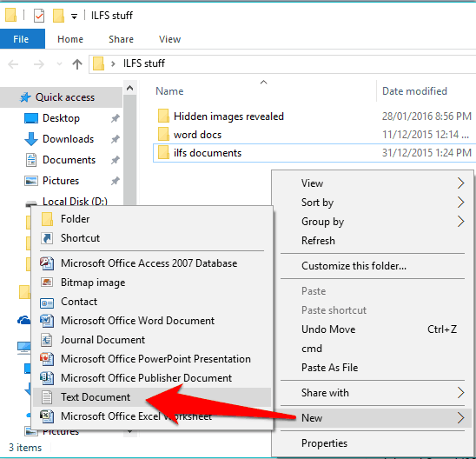Select Quick access in navigation pane
This screenshot has height=459, width=476.
tap(61, 97)
